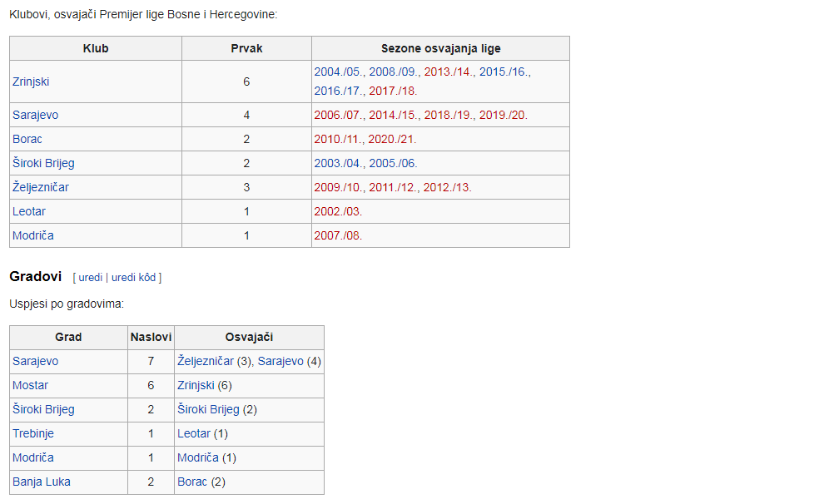Select Zrinjski's title count 6
The image size is (829, 504).
pyautogui.click(x=246, y=82)
